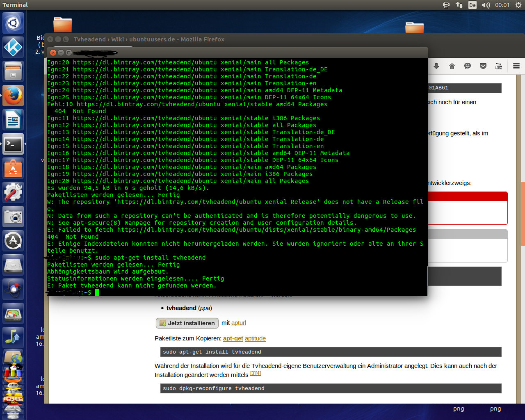
Task: Click 'Während der Installation' paragraph on webpage
Action: click(x=326, y=370)
